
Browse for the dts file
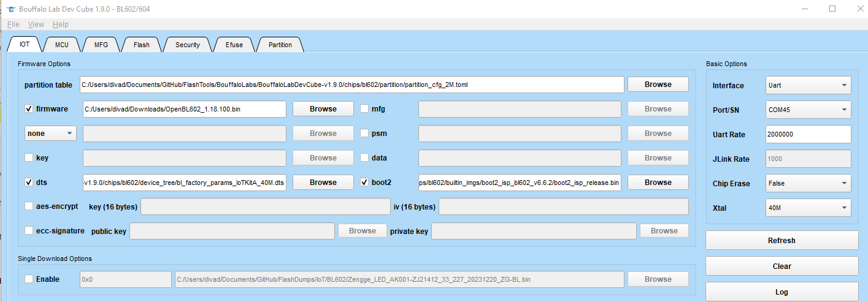click(x=323, y=183)
